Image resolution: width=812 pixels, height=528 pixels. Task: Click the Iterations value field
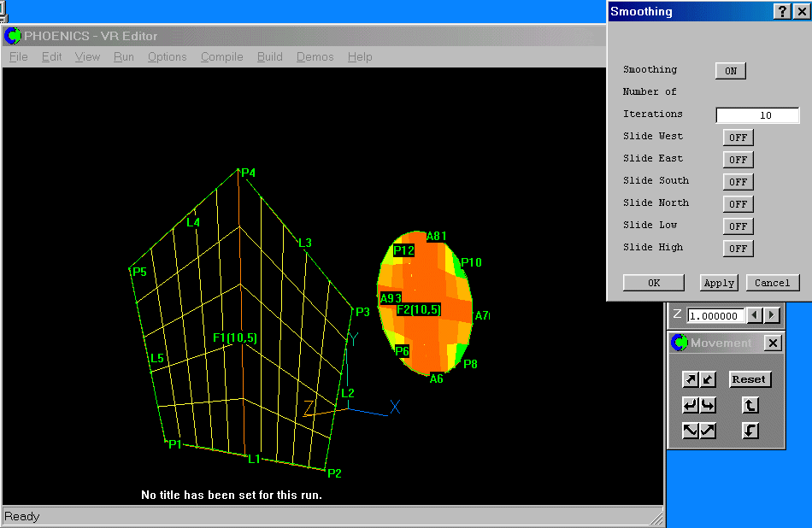(x=757, y=114)
